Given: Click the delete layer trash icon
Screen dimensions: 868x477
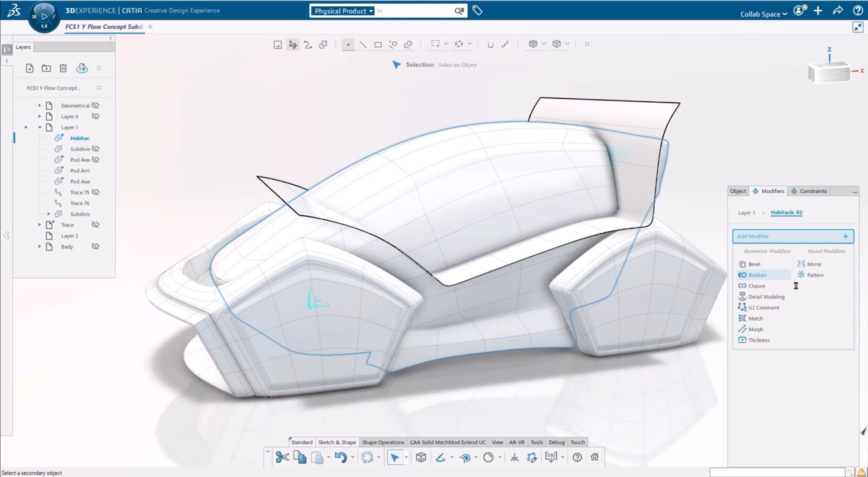Looking at the screenshot, I should point(63,68).
